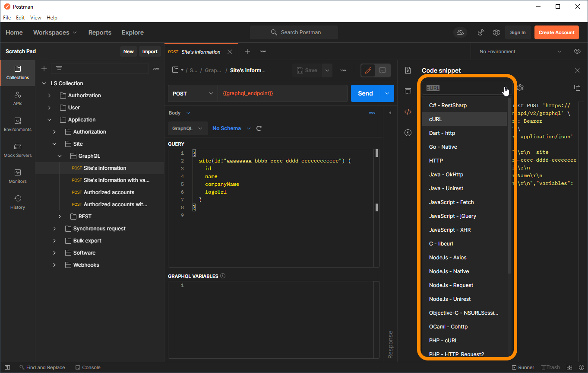Open the Send button arrow dropdown
The height and width of the screenshot is (373, 588).
click(387, 93)
